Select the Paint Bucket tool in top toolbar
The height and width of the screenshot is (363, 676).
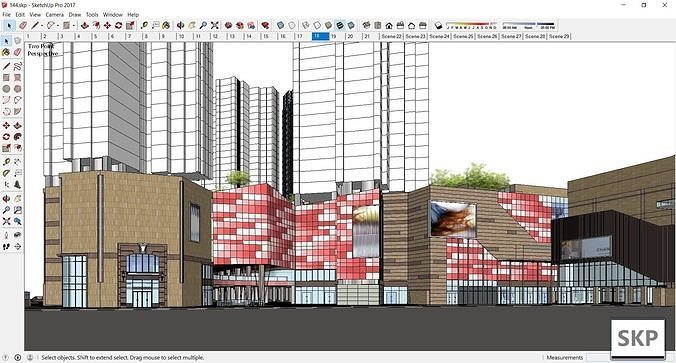click(x=166, y=25)
